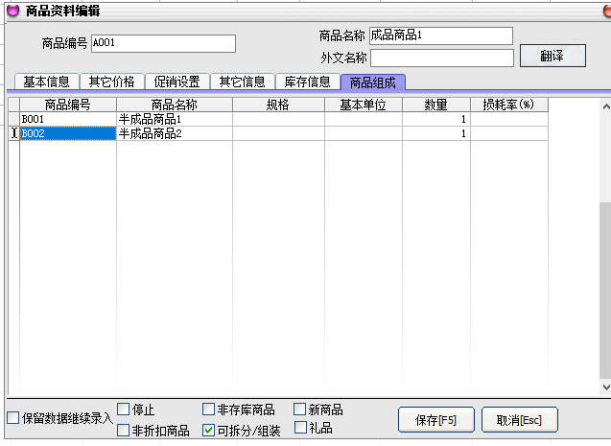The height and width of the screenshot is (446, 611).
Task: Click the 取消[Esc] button
Action: [x=519, y=419]
